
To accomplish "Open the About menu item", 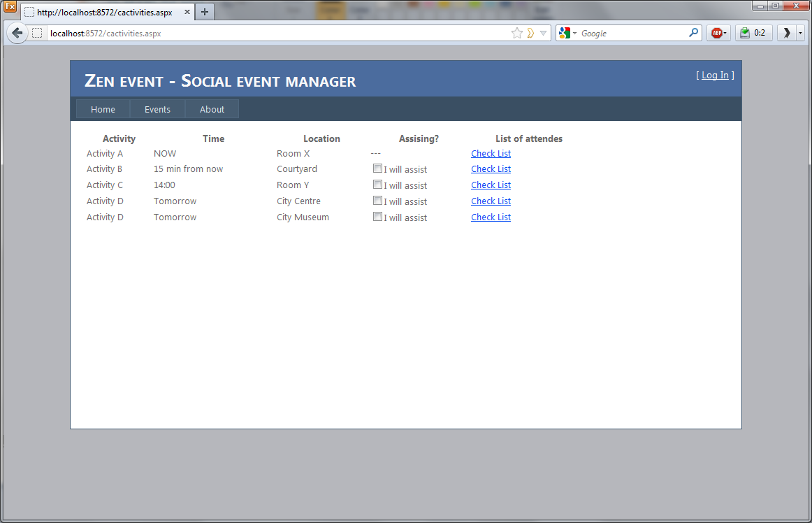I will click(212, 109).
